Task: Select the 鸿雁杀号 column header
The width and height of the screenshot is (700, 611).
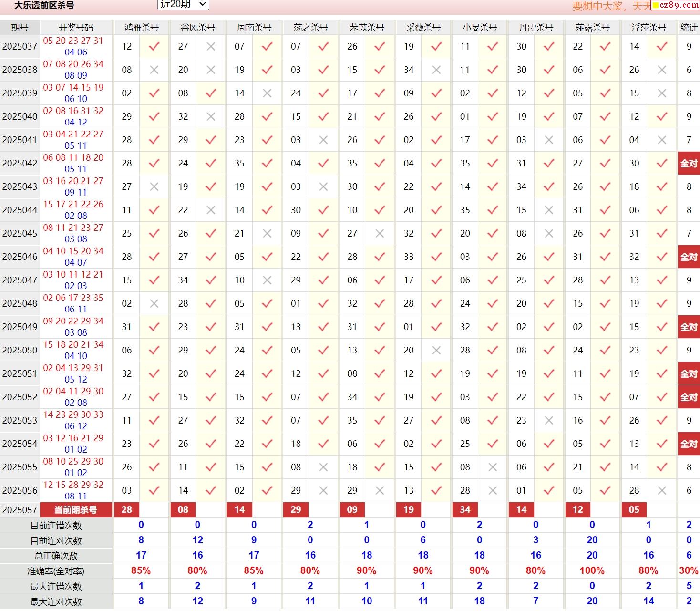Action: [x=141, y=27]
